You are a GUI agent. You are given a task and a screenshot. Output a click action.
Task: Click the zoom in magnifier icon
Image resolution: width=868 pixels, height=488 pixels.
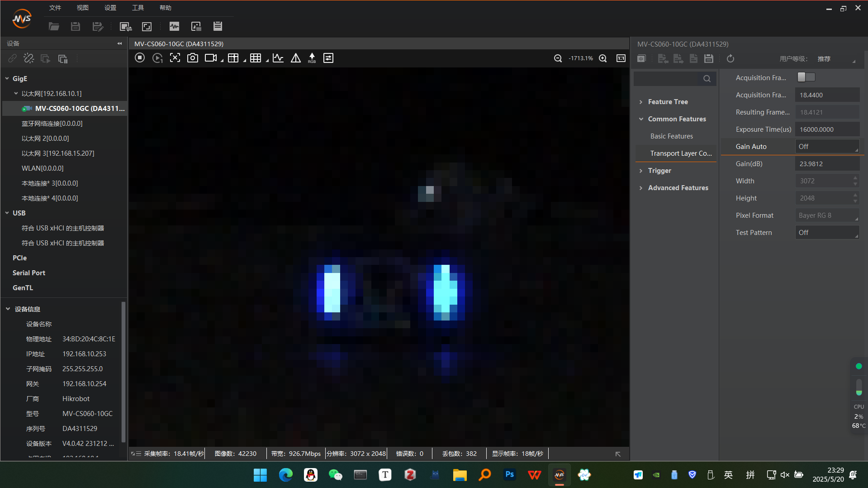(602, 58)
